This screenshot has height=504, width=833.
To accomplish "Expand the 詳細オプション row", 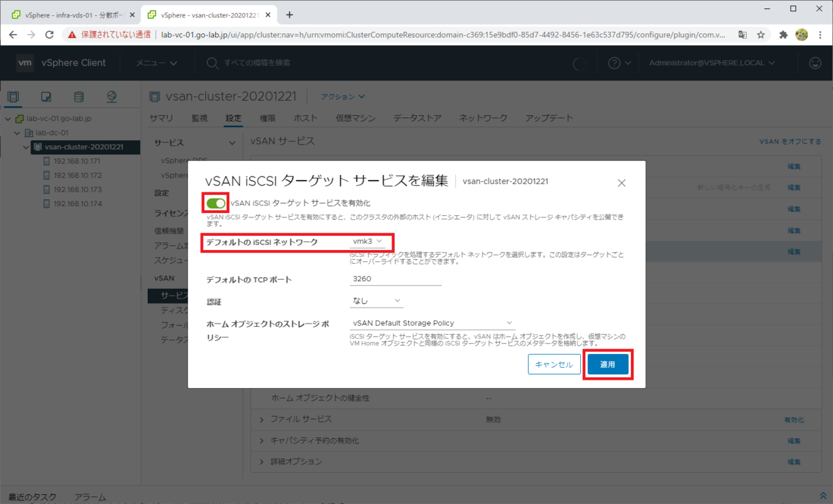I will coord(262,462).
